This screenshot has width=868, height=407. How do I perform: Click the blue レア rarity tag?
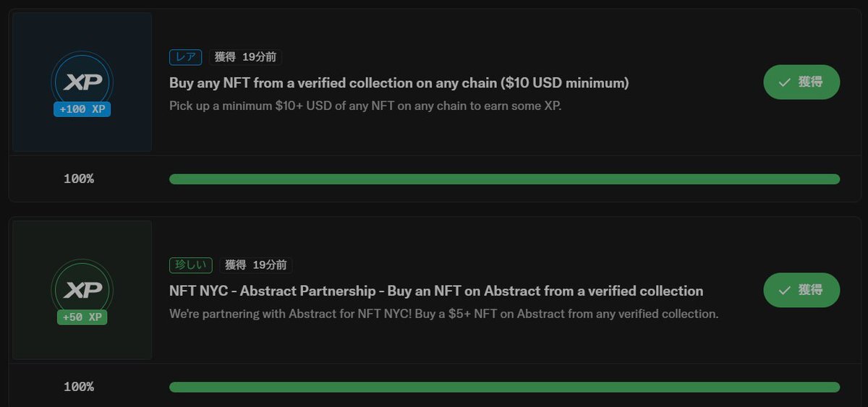click(x=186, y=57)
